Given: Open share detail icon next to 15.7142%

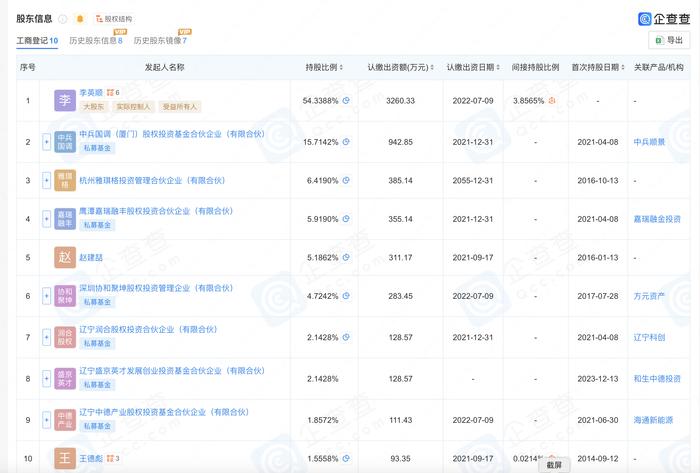Looking at the screenshot, I should pyautogui.click(x=346, y=142).
